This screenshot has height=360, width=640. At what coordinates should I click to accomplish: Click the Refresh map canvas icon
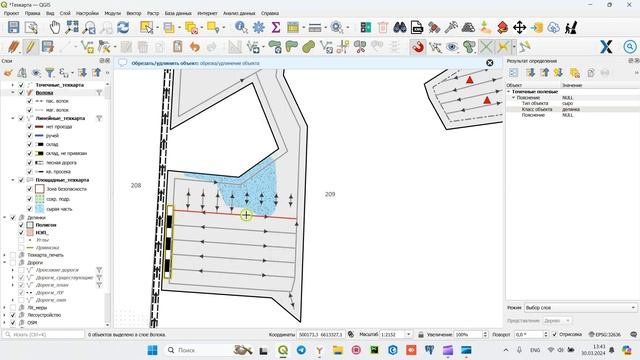pos(123,27)
